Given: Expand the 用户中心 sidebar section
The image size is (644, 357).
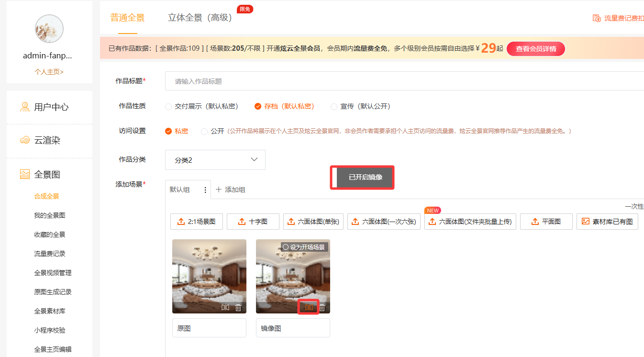Looking at the screenshot, I should pos(50,107).
